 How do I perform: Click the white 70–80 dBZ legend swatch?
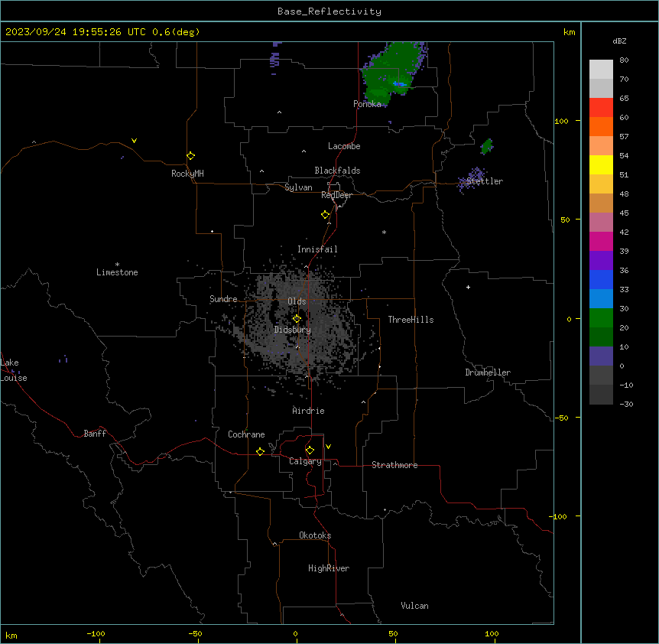coord(601,70)
